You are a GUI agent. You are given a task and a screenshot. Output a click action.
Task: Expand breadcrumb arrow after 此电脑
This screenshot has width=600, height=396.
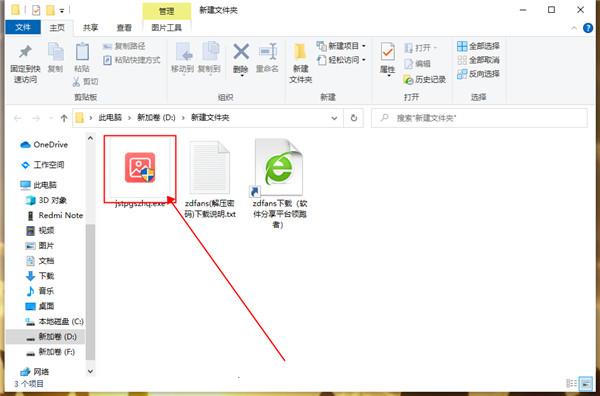coord(130,118)
